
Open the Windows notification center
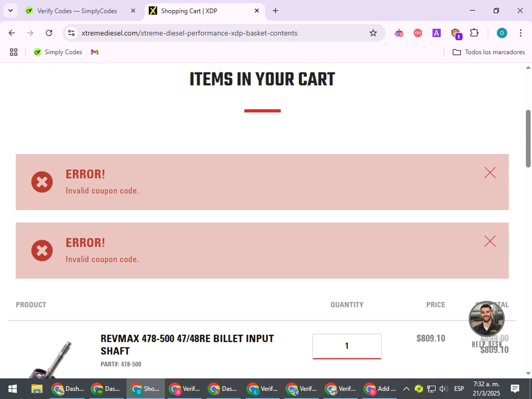(515, 389)
